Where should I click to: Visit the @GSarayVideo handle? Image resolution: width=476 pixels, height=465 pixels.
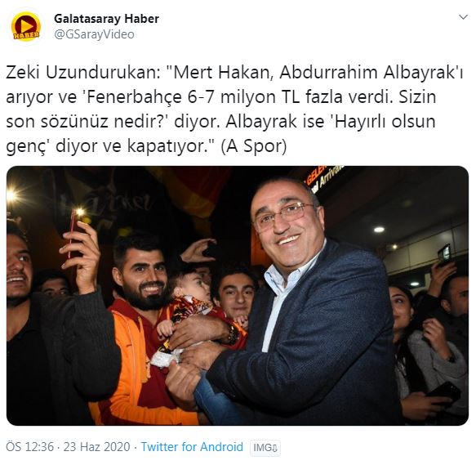click(94, 34)
